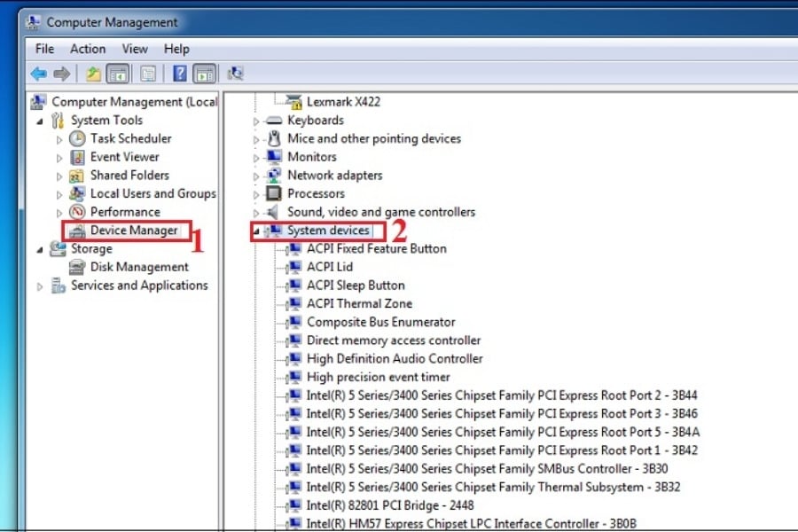This screenshot has height=532, width=798.
Task: Open Help via blue question mark icon
Action: [180, 74]
